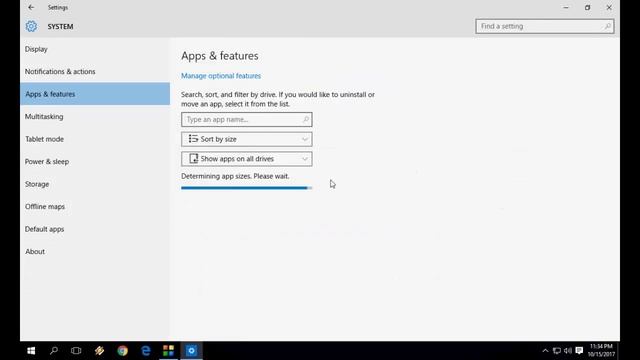Screen dimensions: 640x360
Task: Click 'Determining app sizes. Please wait.' text
Action: [235, 176]
